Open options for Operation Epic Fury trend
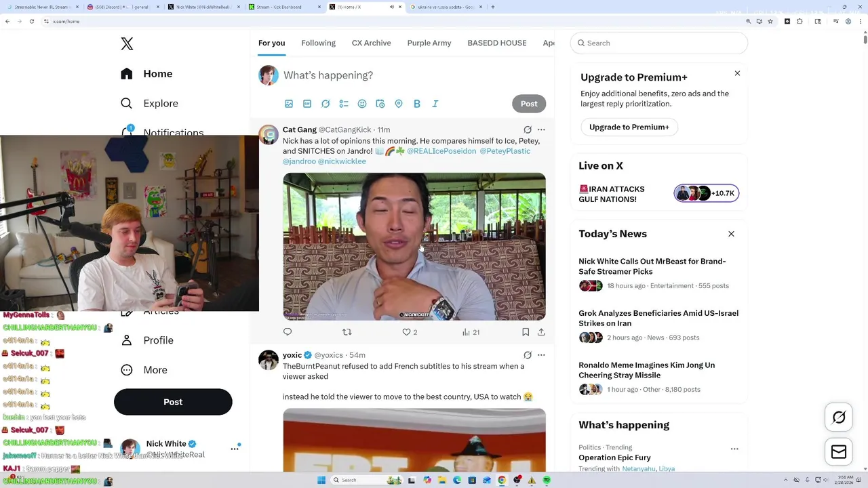 click(x=734, y=449)
